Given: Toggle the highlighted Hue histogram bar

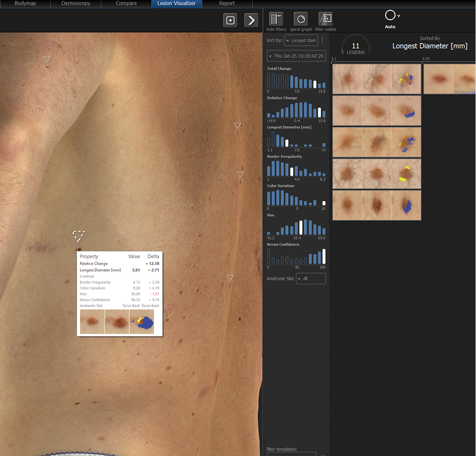Looking at the screenshot, I should coord(301,228).
